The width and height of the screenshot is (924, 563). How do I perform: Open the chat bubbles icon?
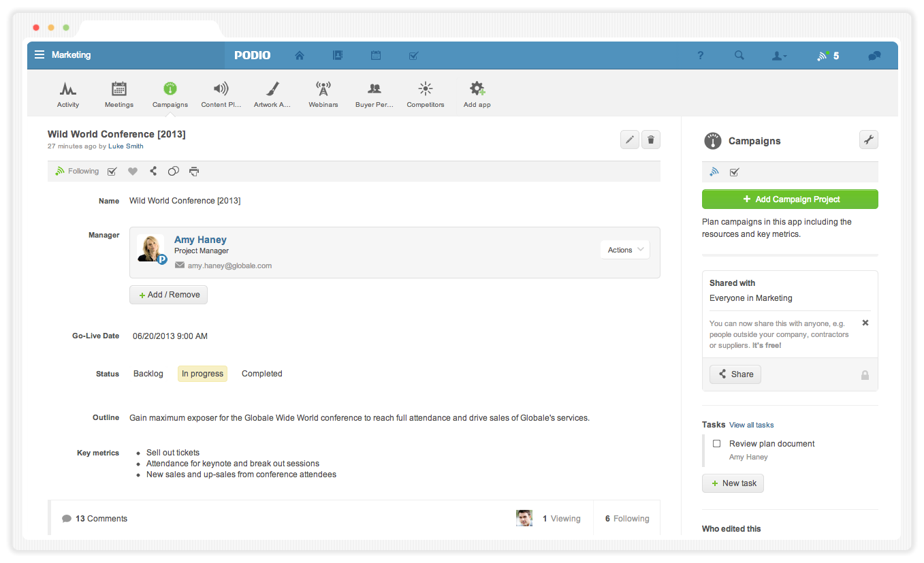[x=875, y=56]
